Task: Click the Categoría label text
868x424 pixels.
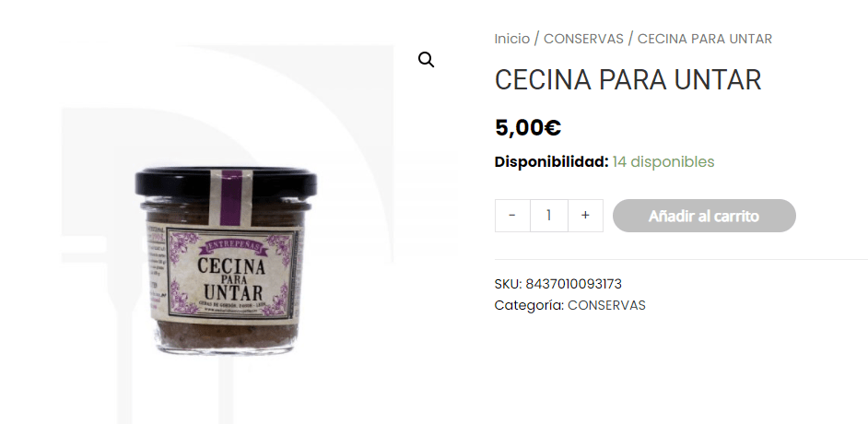Action: click(x=529, y=305)
